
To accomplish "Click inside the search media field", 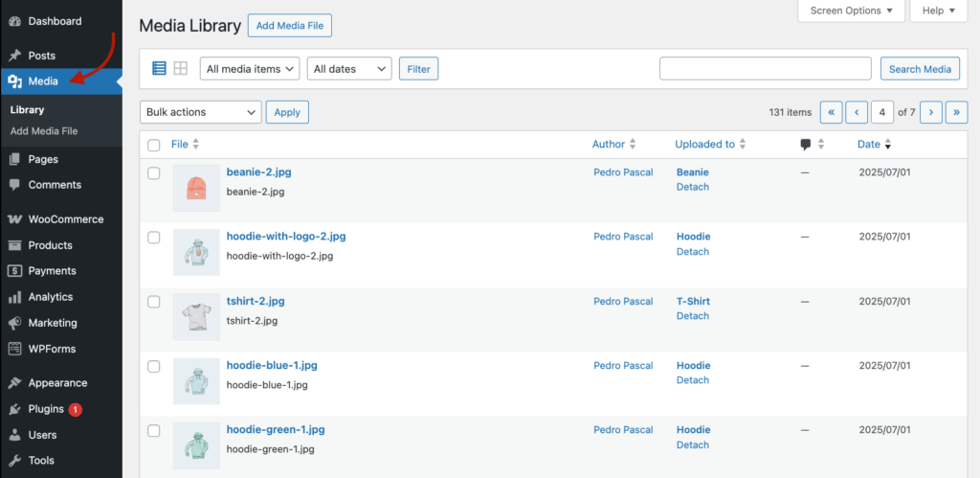I will [x=765, y=69].
